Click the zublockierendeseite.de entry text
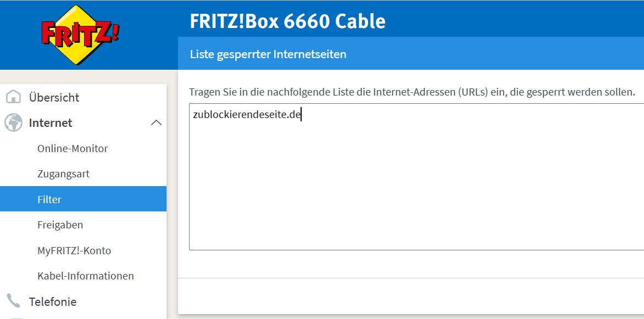The image size is (644, 319). (x=247, y=115)
